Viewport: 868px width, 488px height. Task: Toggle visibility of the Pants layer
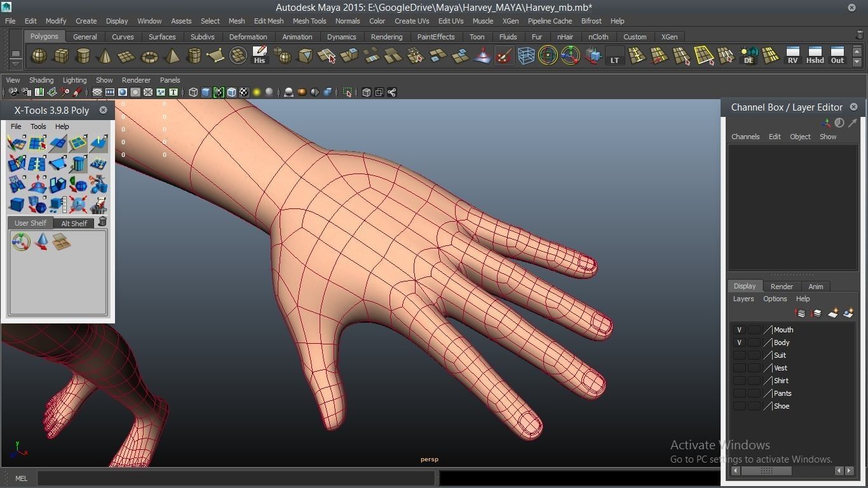739,393
